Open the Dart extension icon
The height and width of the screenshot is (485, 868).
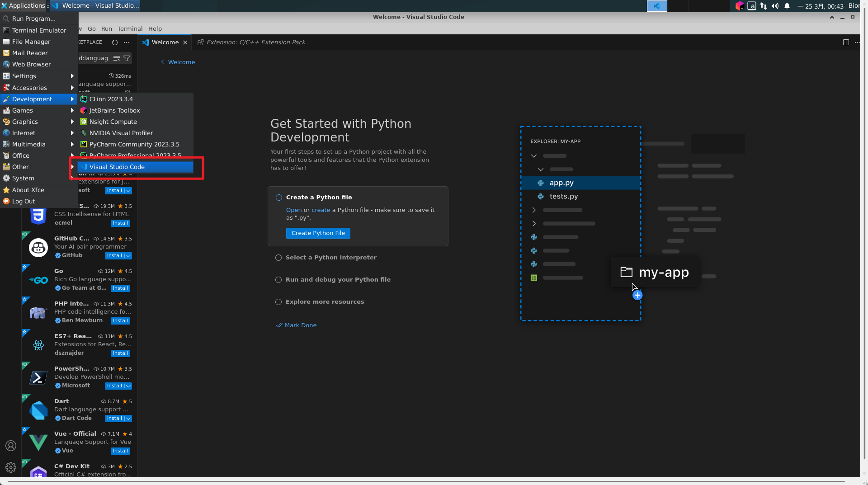pyautogui.click(x=38, y=410)
